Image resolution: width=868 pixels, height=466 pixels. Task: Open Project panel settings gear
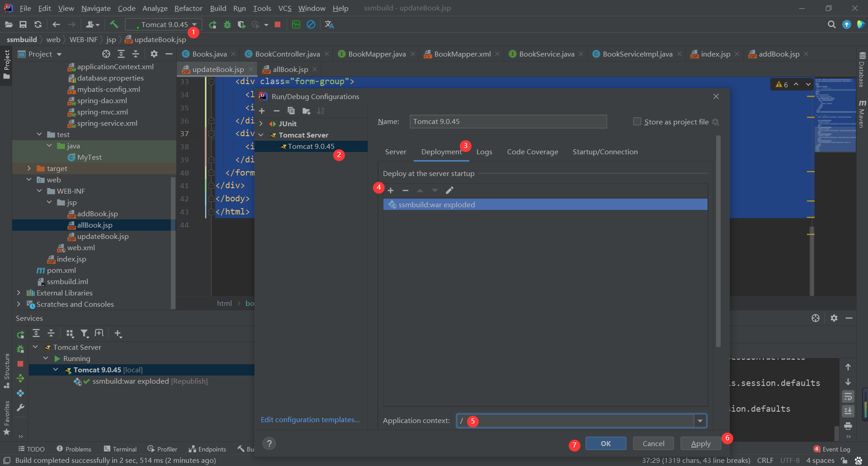(x=154, y=54)
